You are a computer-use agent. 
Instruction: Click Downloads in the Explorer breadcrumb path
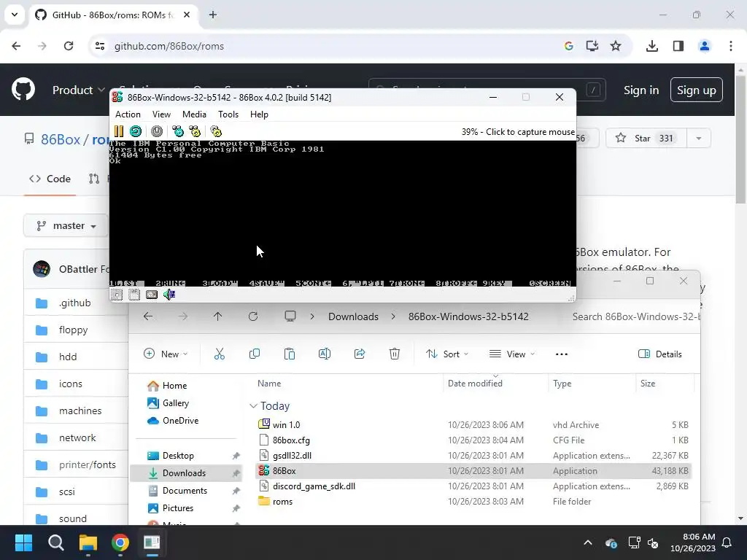(x=354, y=316)
